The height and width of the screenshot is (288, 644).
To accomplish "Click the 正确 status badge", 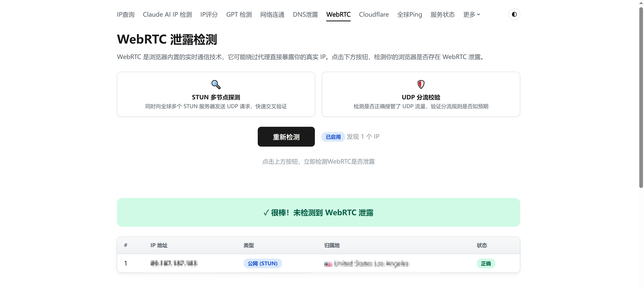I will [486, 263].
